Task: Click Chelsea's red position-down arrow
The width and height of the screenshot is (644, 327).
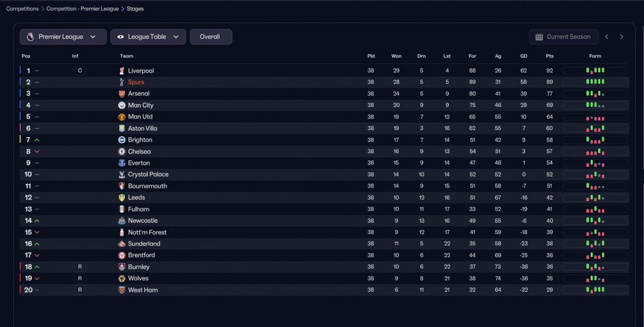Action: pyautogui.click(x=37, y=152)
